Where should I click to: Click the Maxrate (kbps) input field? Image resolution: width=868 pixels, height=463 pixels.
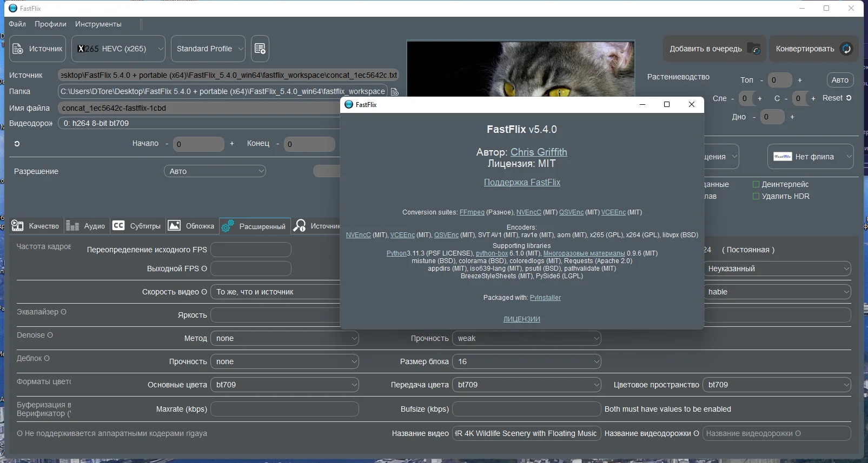click(284, 409)
